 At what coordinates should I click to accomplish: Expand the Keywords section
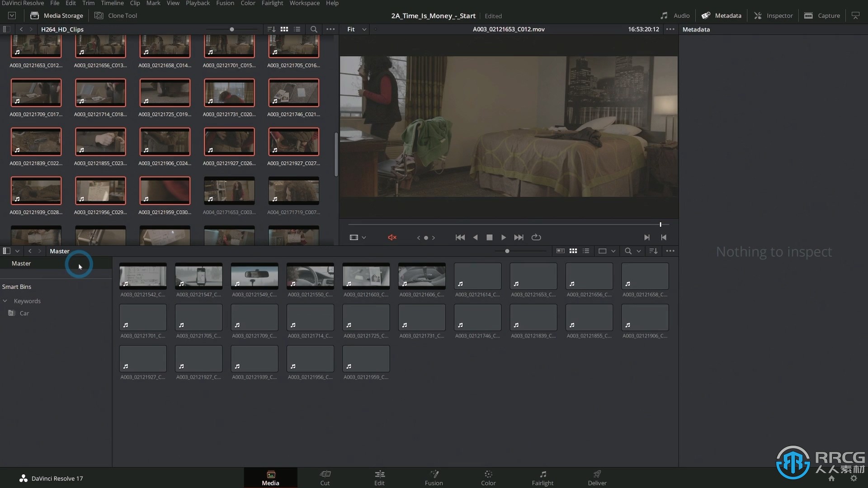point(5,301)
